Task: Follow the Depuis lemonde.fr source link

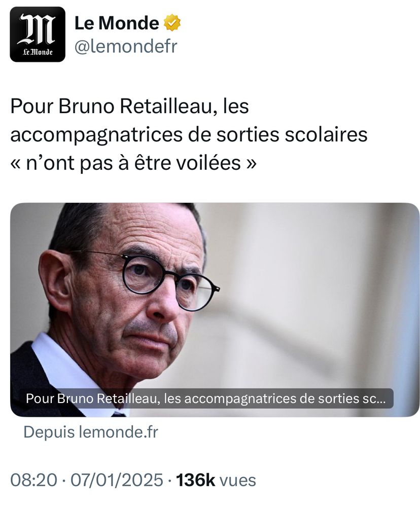Action: pos(91,432)
